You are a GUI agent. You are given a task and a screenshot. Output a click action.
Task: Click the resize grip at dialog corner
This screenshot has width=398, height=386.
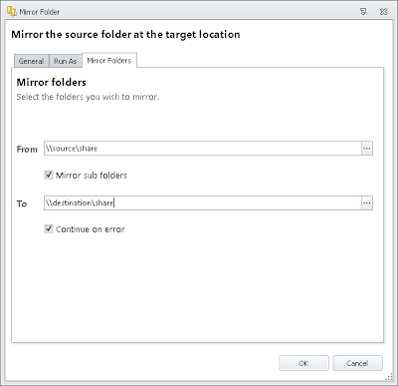(389, 377)
